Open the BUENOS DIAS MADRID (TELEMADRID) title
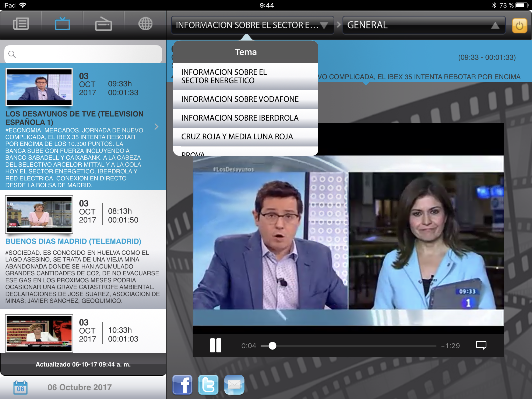Screen dimensions: 532x399 [x=73, y=241]
